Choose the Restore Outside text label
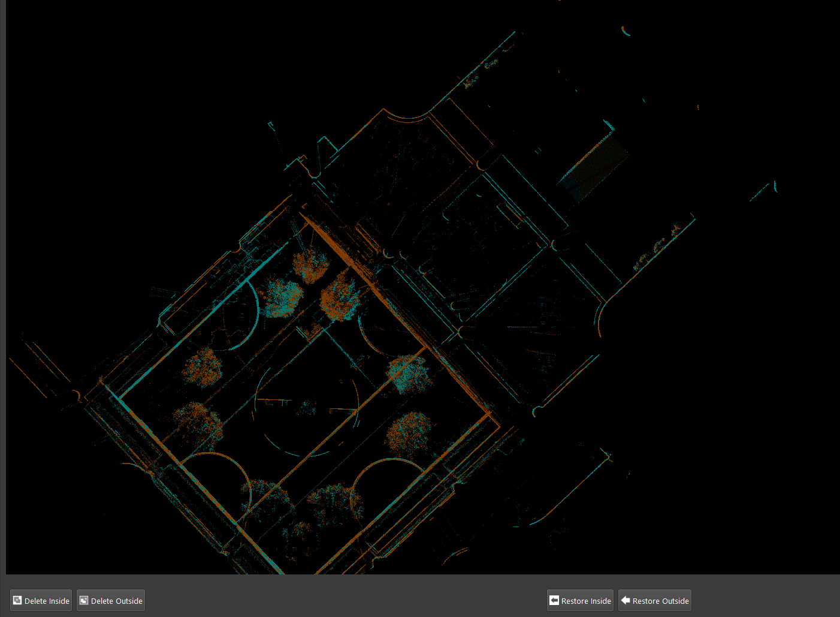Viewport: 840px width, 617px height. tap(660, 601)
